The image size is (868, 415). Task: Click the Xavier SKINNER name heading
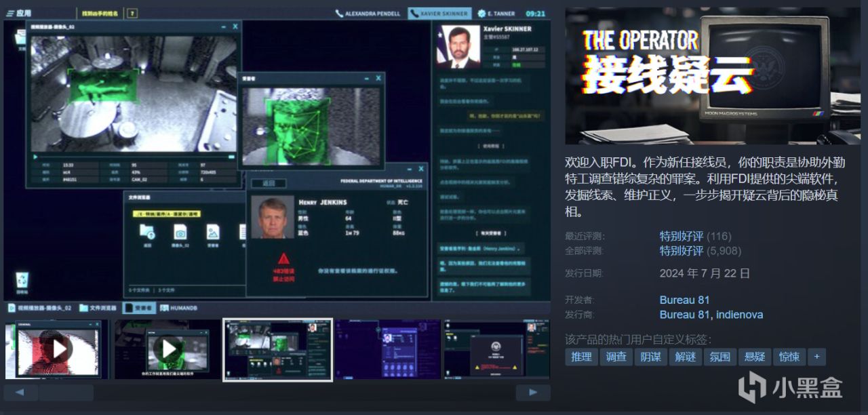click(x=507, y=29)
